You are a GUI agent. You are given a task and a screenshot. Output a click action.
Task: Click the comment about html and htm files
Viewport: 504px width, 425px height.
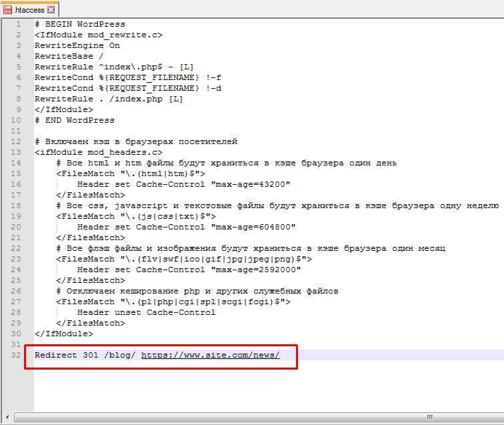coord(226,163)
